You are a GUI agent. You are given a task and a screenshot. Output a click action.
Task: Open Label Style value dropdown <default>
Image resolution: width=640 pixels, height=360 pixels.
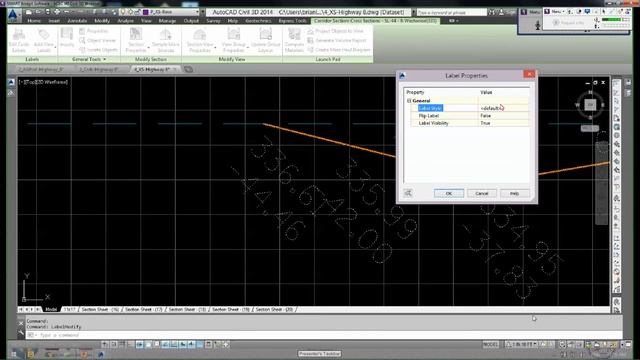point(504,108)
